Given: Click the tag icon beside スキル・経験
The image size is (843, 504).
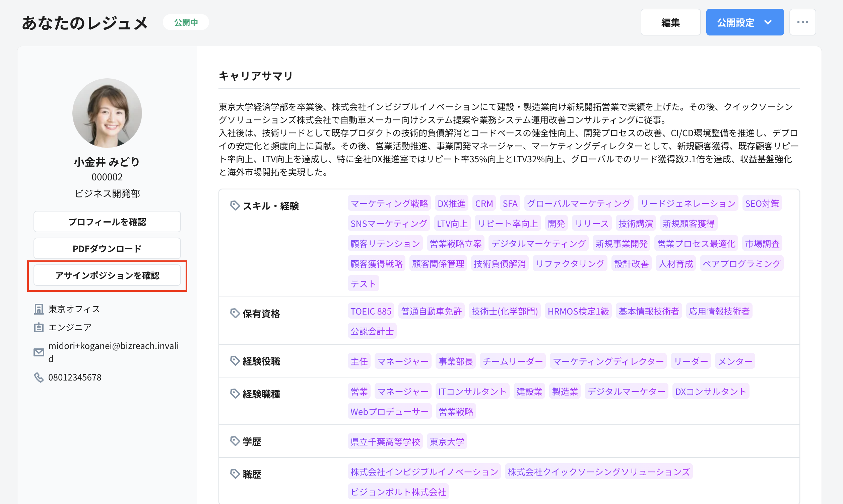Looking at the screenshot, I should click(235, 205).
